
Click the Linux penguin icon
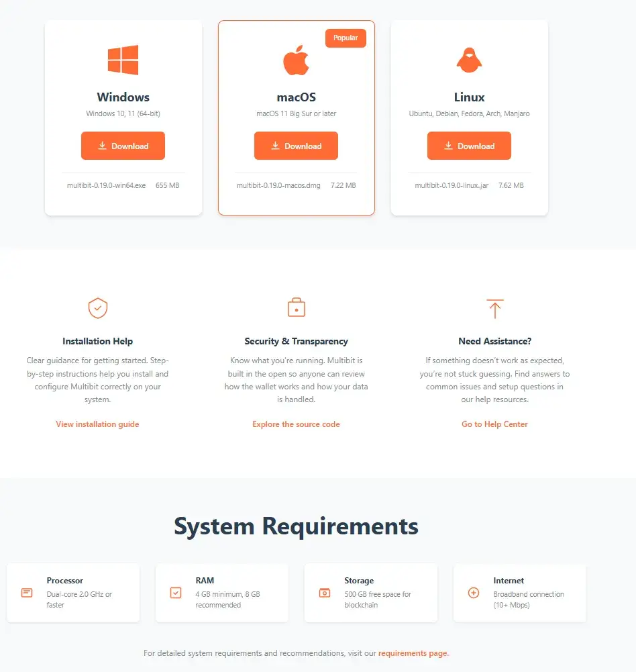click(469, 60)
